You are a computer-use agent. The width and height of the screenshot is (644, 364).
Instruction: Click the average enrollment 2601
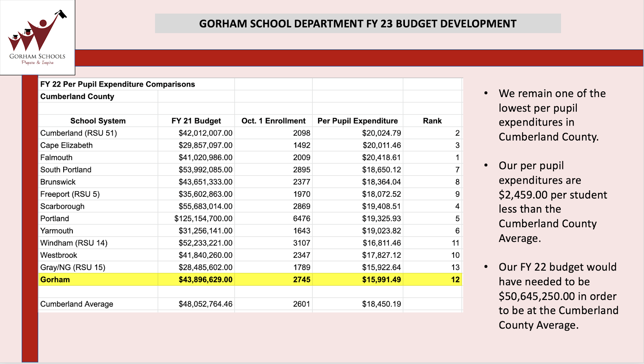[301, 304]
